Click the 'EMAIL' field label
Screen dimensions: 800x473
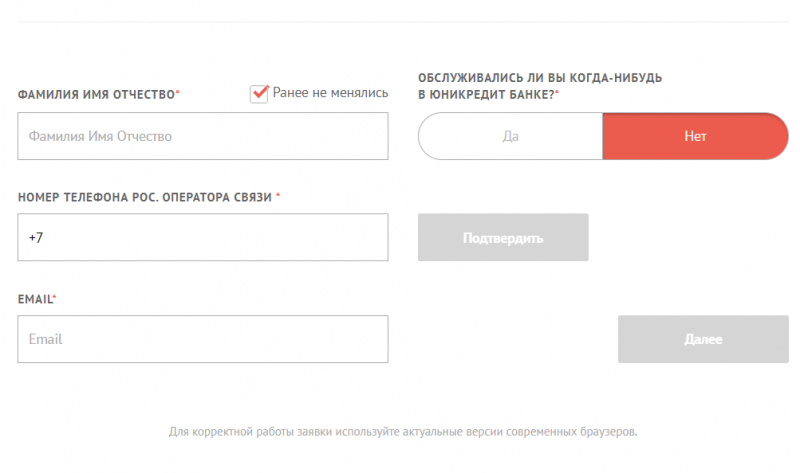pyautogui.click(x=35, y=299)
